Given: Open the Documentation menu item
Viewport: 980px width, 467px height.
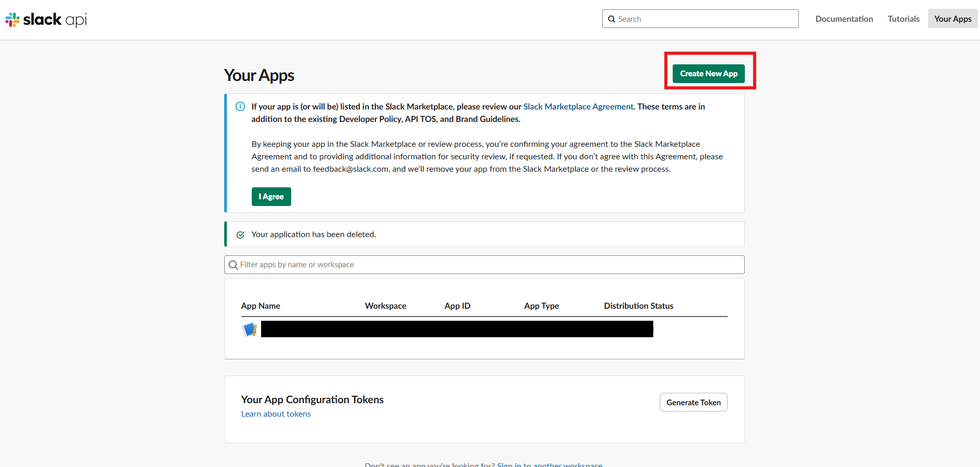Looking at the screenshot, I should click(844, 19).
